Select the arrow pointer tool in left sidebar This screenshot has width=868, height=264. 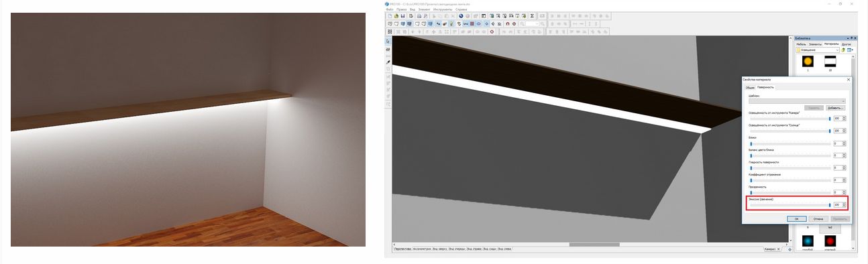point(388,42)
